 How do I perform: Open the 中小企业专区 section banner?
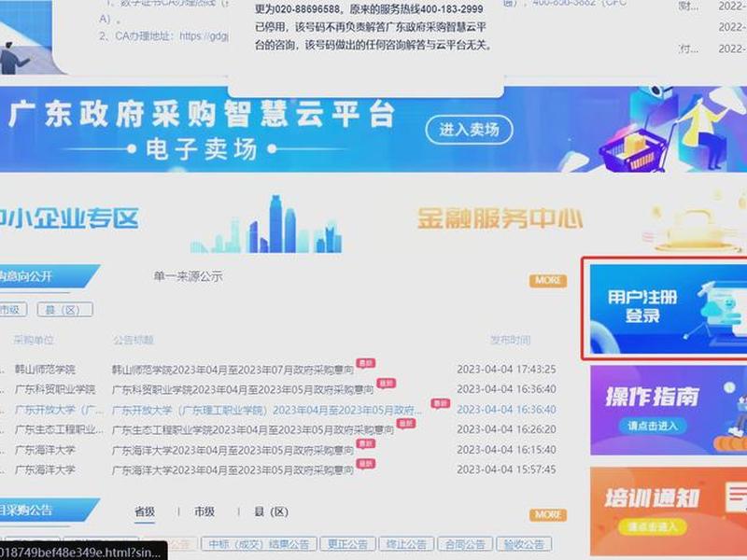(69, 218)
